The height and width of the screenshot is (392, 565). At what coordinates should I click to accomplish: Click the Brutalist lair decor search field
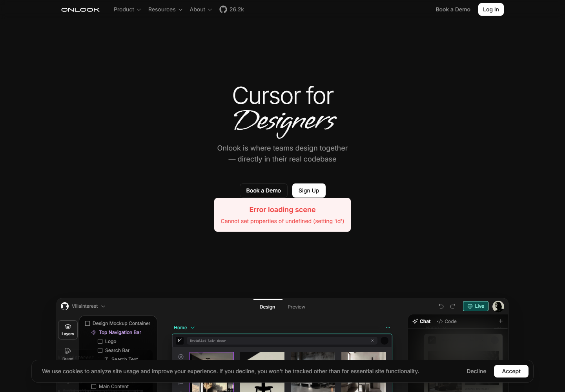pos(282,341)
